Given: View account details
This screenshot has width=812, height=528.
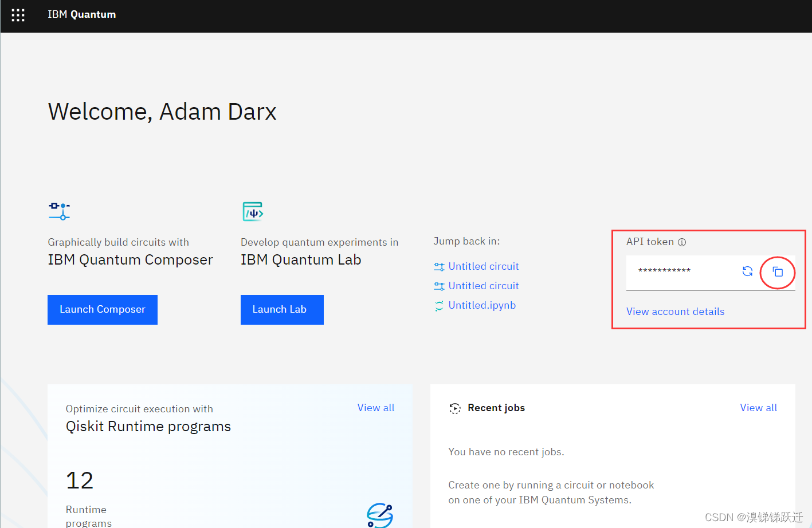Looking at the screenshot, I should click(x=675, y=312).
